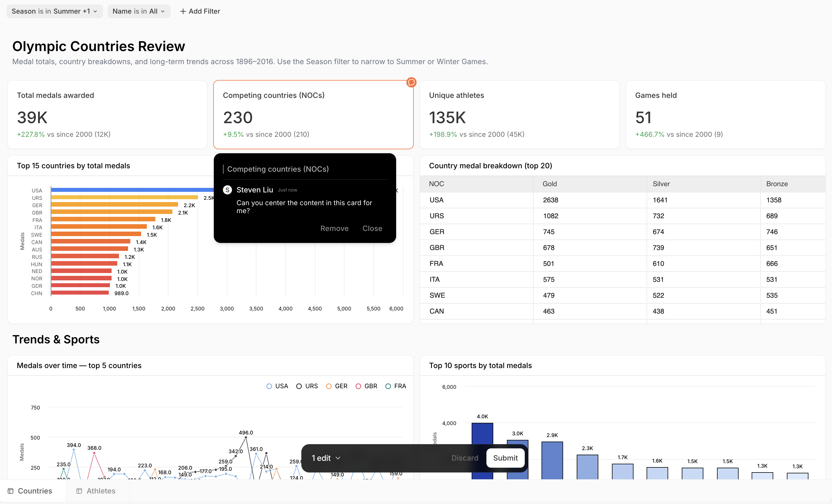Open the Name is in All filter dropdown
The height and width of the screenshot is (504, 832).
139,11
